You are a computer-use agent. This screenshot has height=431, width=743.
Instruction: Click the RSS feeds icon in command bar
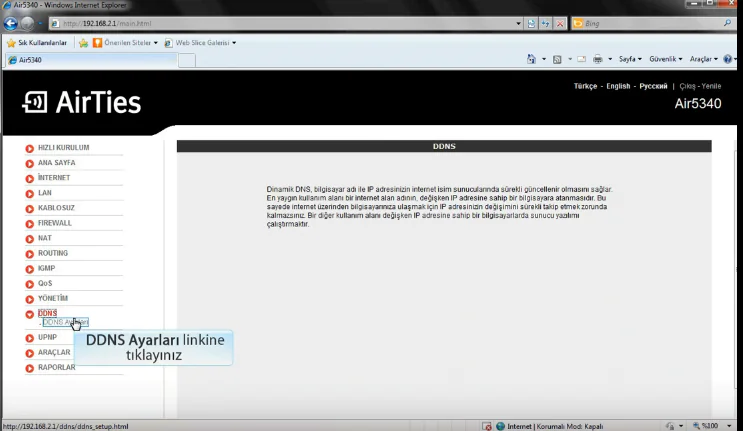tap(557, 59)
